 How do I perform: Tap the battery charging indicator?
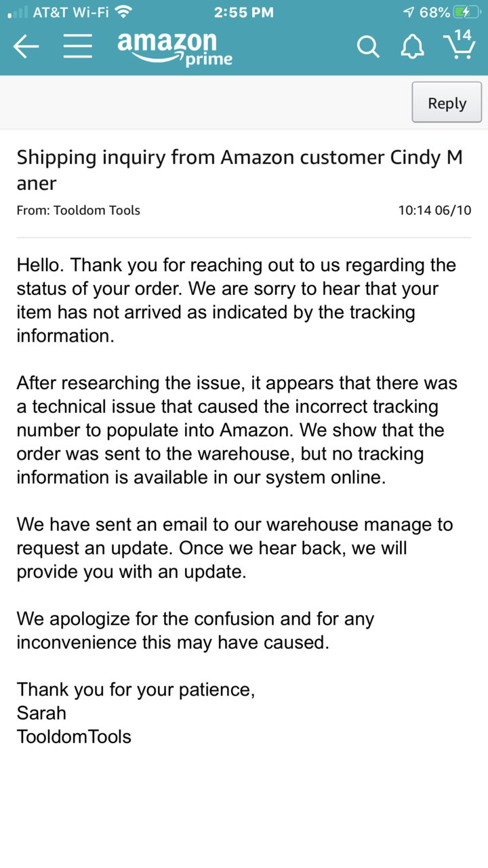(x=468, y=12)
